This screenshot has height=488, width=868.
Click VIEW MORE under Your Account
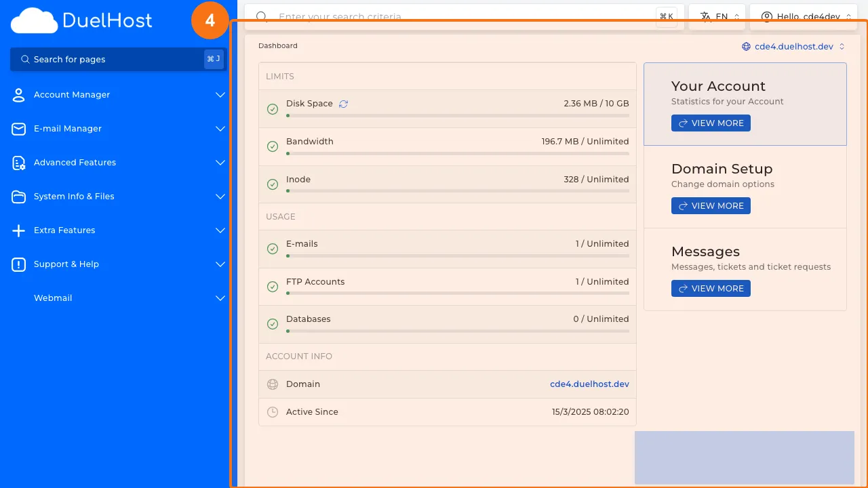pos(711,123)
